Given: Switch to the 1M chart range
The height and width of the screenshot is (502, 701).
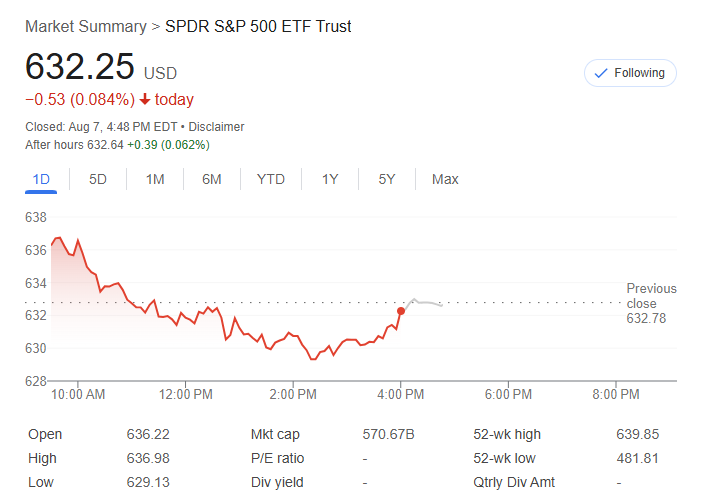Looking at the screenshot, I should tap(155, 179).
